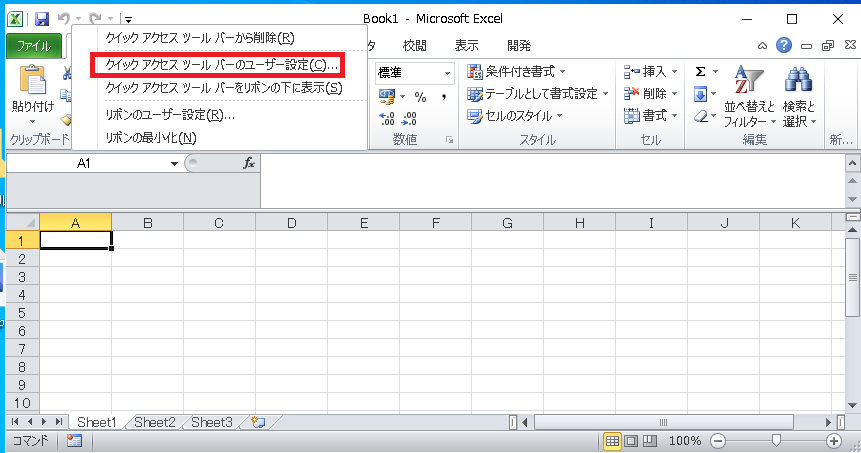Switch to Page Layout view button
Viewport: 861px width, 453px height.
click(x=631, y=441)
